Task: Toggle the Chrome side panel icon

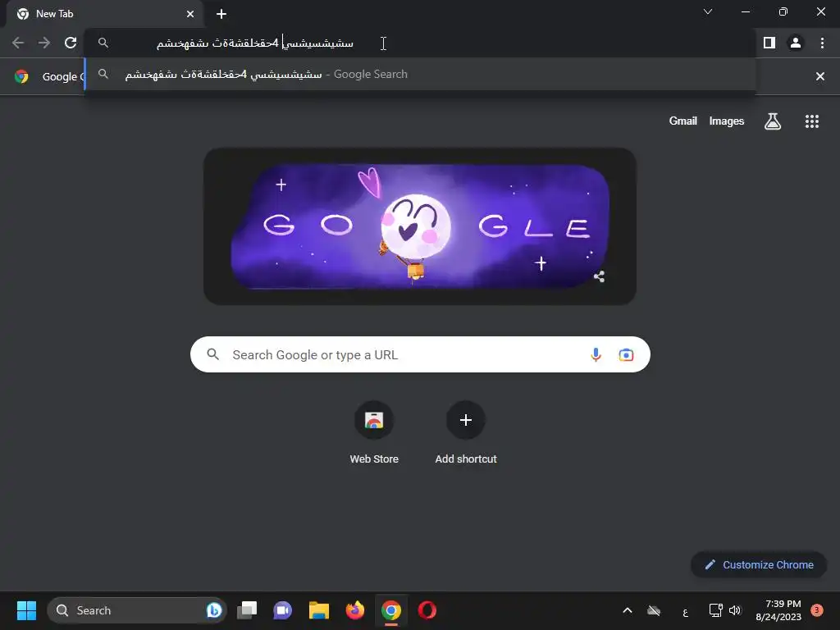Action: point(769,43)
